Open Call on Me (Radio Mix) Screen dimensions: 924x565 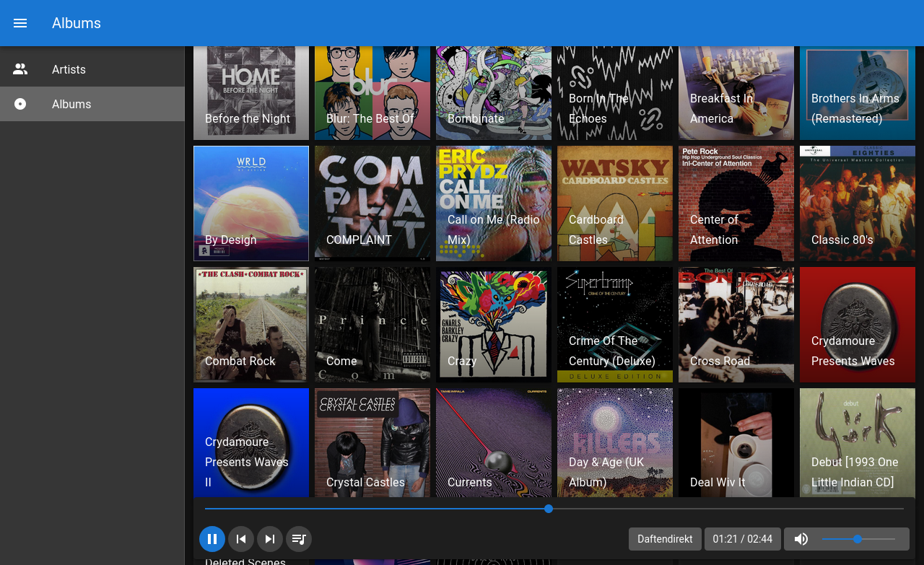click(x=494, y=203)
